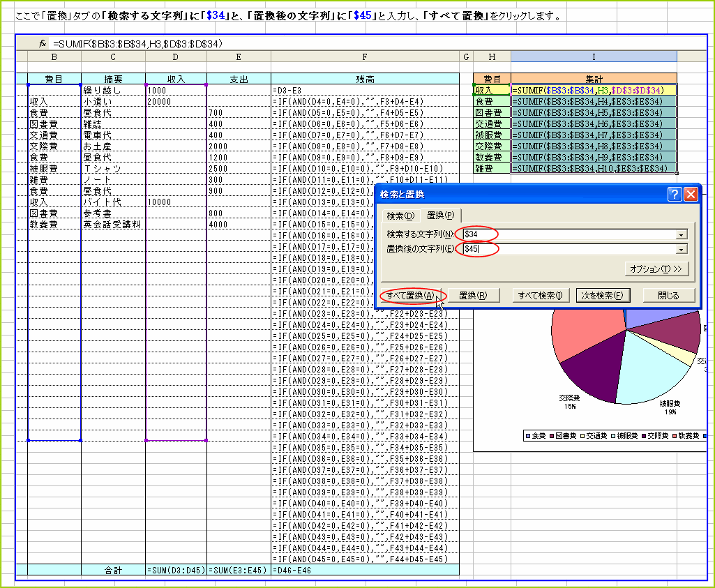Expand the 検索する文字列 dropdown arrow
Image resolution: width=715 pixels, height=588 pixels.
[682, 235]
